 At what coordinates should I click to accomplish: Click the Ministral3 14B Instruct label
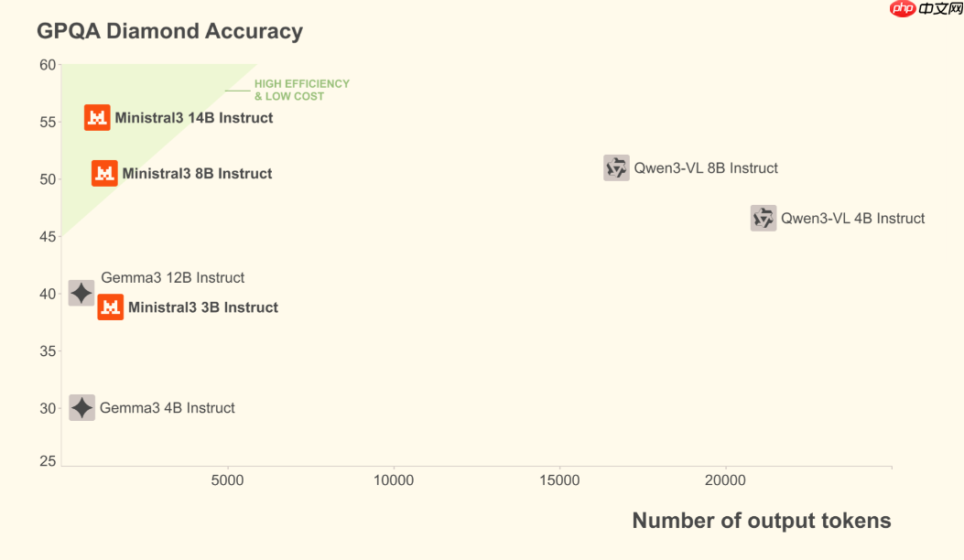194,118
